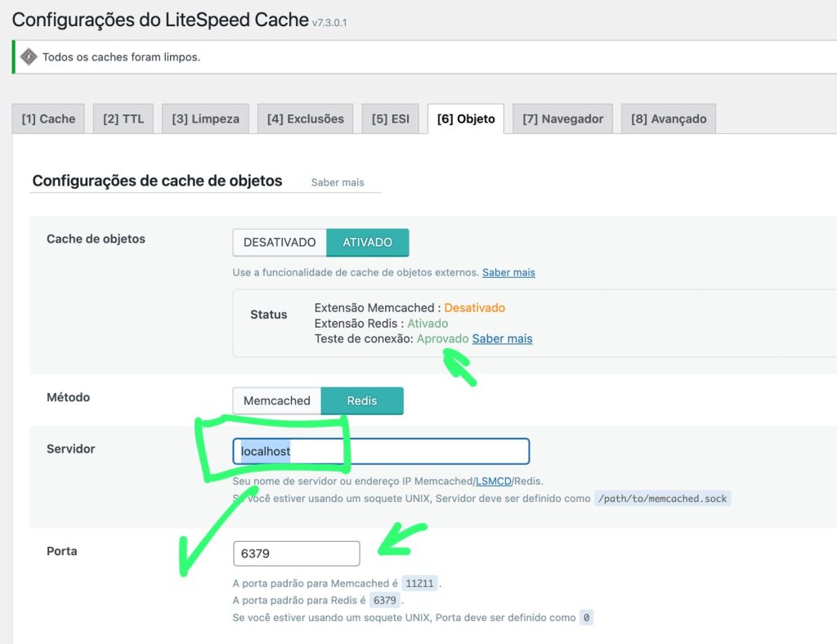Switch to the [7] Navegador tab
837x644 pixels.
(562, 119)
